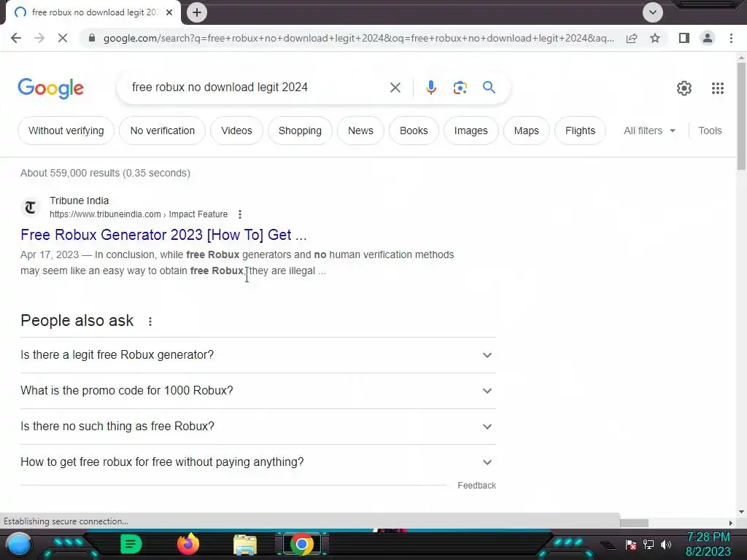
Task: Switch to Books results
Action: click(414, 131)
